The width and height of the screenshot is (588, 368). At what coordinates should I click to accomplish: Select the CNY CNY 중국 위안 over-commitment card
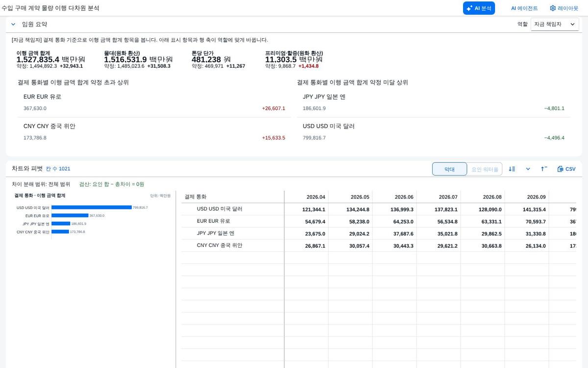pyautogui.click(x=155, y=132)
